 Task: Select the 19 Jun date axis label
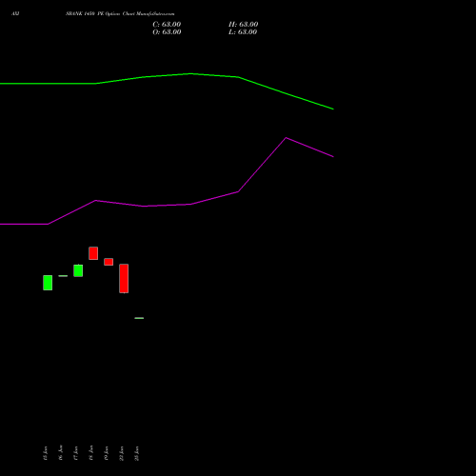(107, 453)
